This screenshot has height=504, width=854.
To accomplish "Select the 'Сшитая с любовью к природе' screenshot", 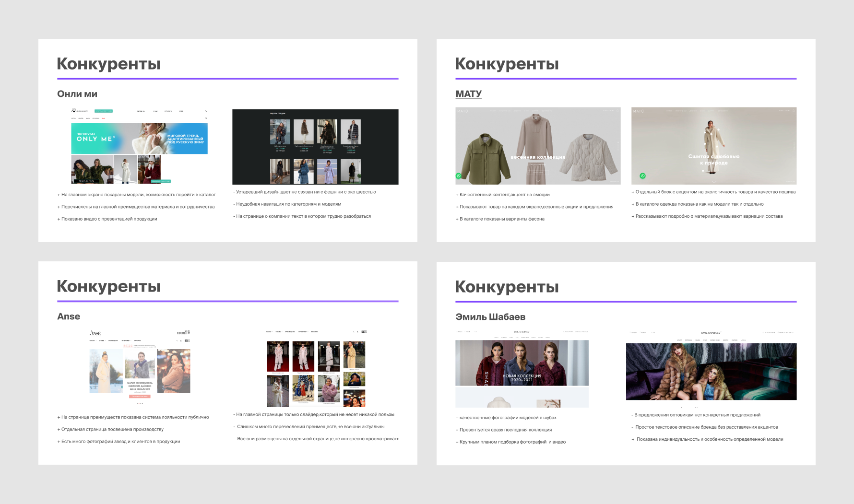I will coord(714,146).
